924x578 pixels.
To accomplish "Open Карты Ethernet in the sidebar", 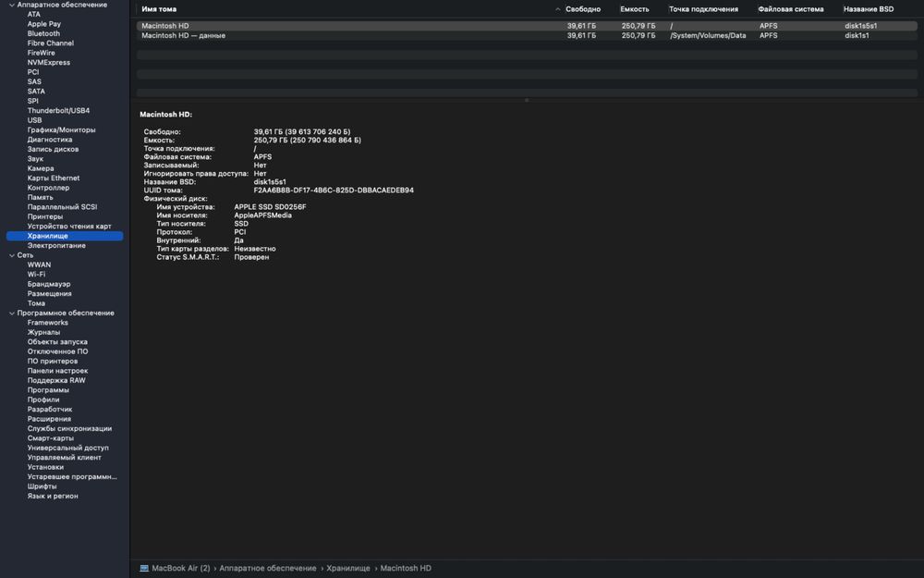I will (x=53, y=178).
